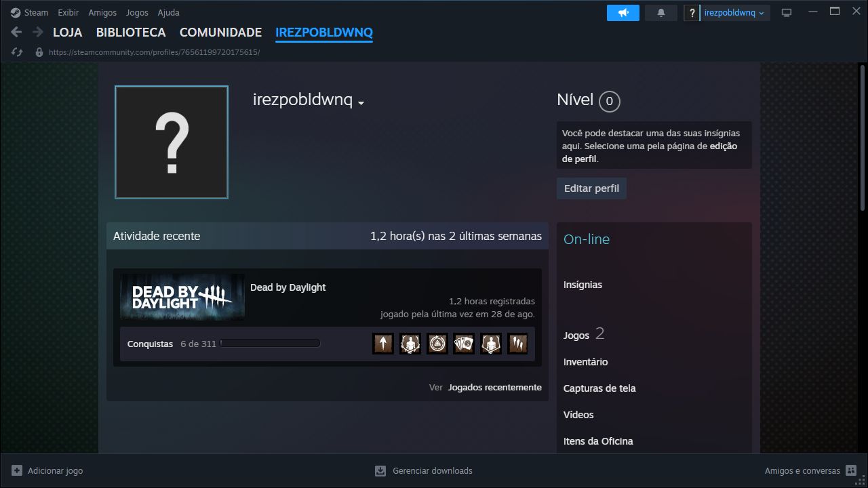This screenshot has width=868, height=488.
Task: Open the friends chat icon at bottom right
Action: (852, 470)
